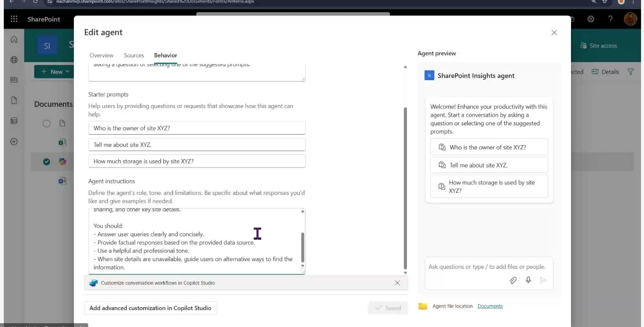Open the Documents agent file location link
Image resolution: width=644 pixels, height=327 pixels.
click(490, 306)
